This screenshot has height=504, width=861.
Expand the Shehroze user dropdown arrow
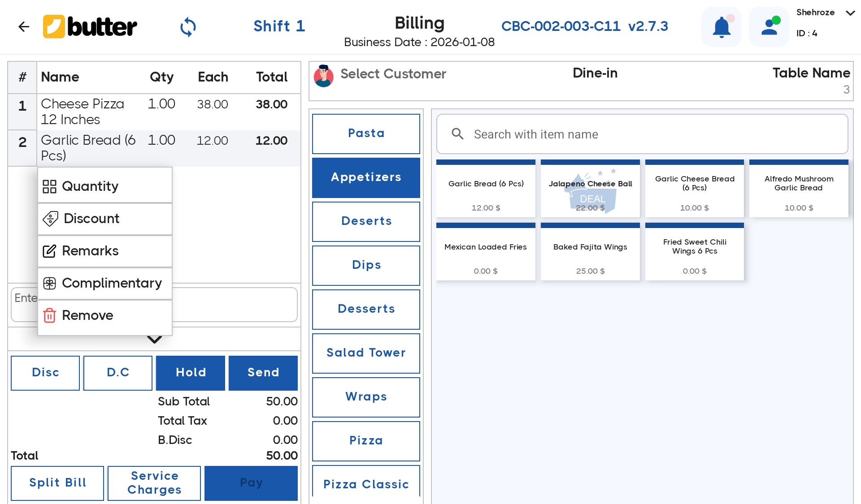click(x=850, y=13)
